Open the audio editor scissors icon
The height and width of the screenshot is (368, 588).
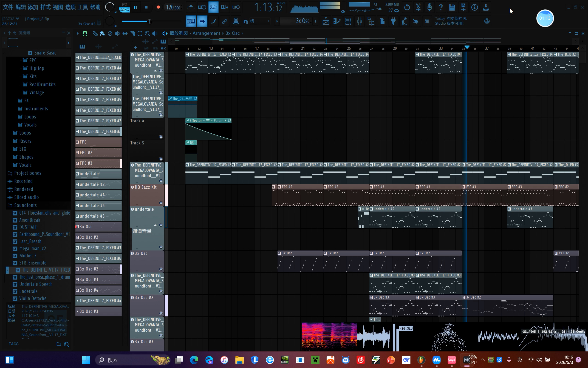pyautogui.click(x=418, y=7)
